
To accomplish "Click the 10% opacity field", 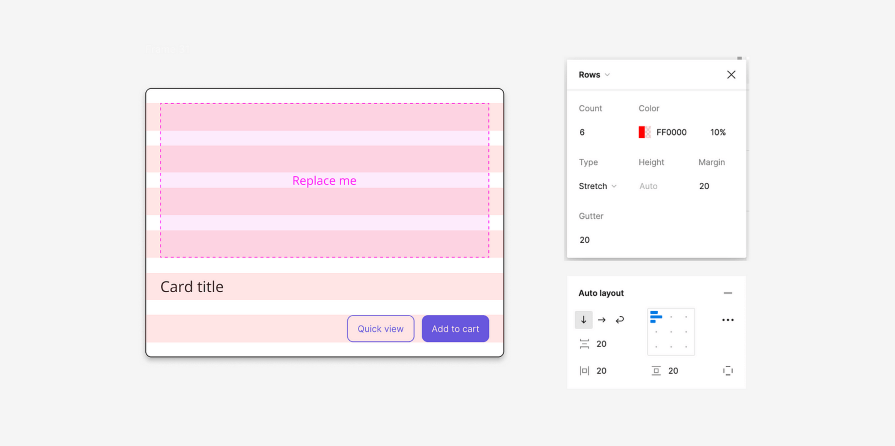I will (718, 132).
